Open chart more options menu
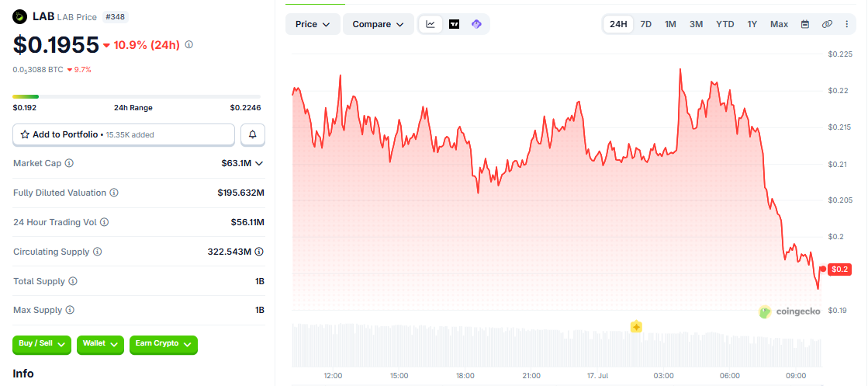Image resolution: width=868 pixels, height=386 pixels. click(846, 24)
